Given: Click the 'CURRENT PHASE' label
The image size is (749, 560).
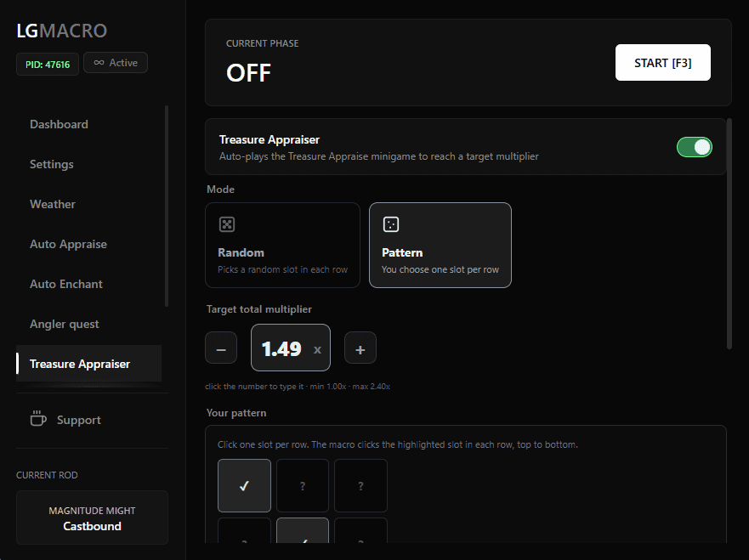Looking at the screenshot, I should coord(262,43).
